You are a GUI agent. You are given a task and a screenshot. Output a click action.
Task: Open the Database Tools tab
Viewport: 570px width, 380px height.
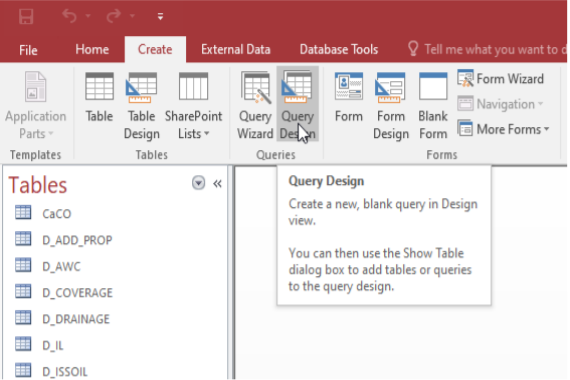coord(339,49)
